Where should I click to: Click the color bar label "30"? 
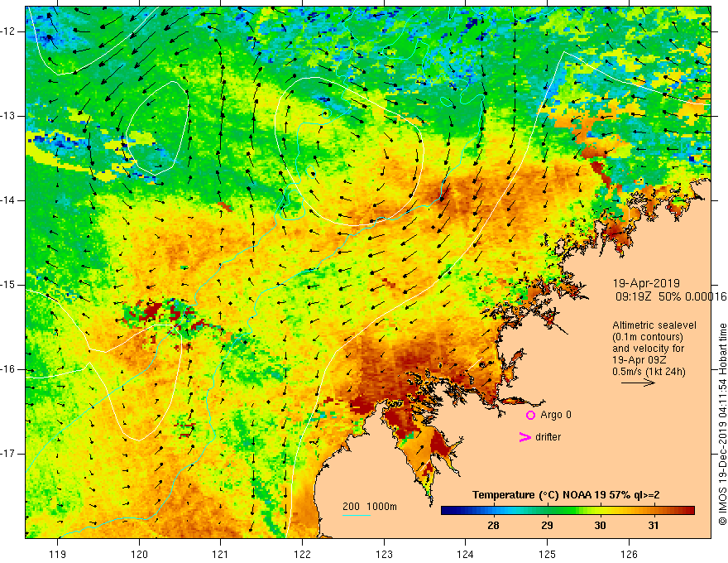[x=600, y=526]
